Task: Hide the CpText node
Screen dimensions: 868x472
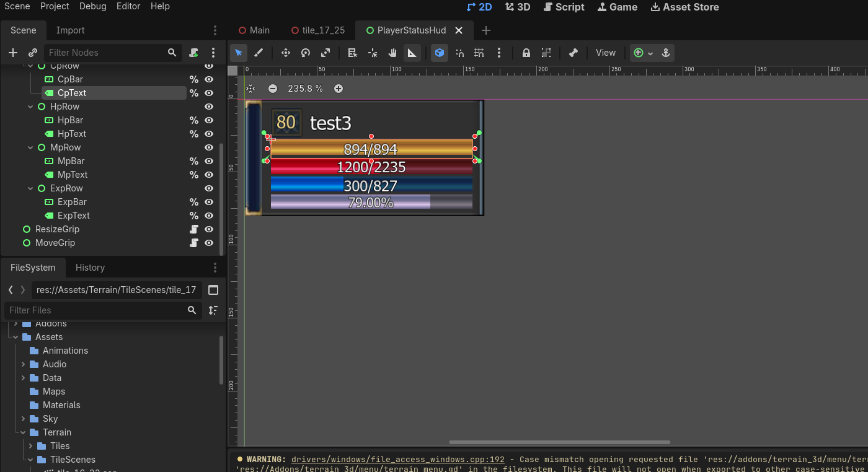Action: pos(209,93)
